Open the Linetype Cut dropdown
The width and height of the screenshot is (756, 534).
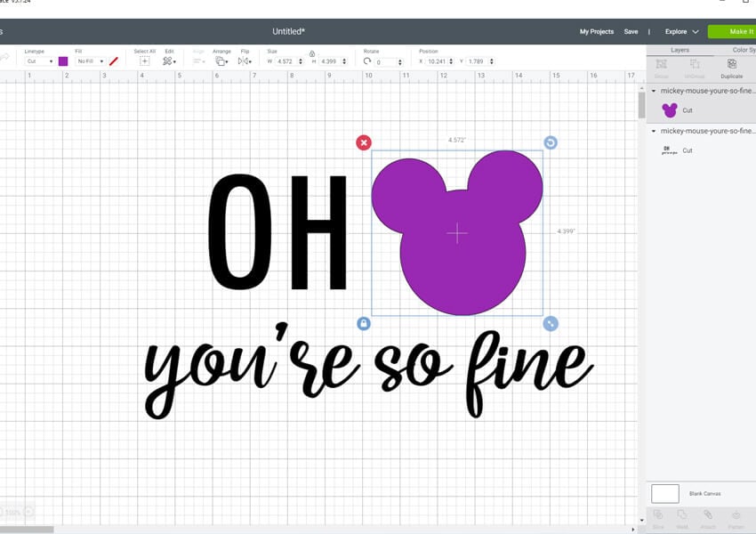(x=38, y=61)
